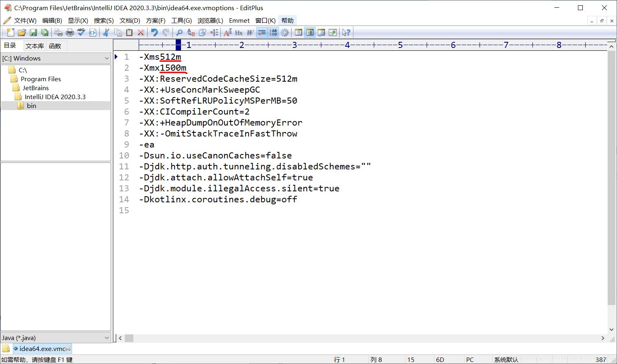Click the horizontal scrollbar left arrow
This screenshot has width=617, height=364.
[120, 338]
